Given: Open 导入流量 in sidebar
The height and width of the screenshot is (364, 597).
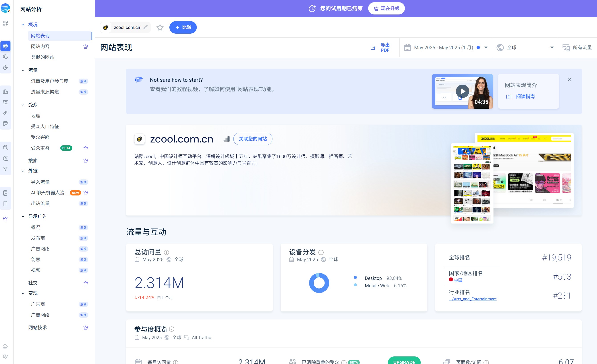Looking at the screenshot, I should (40, 182).
